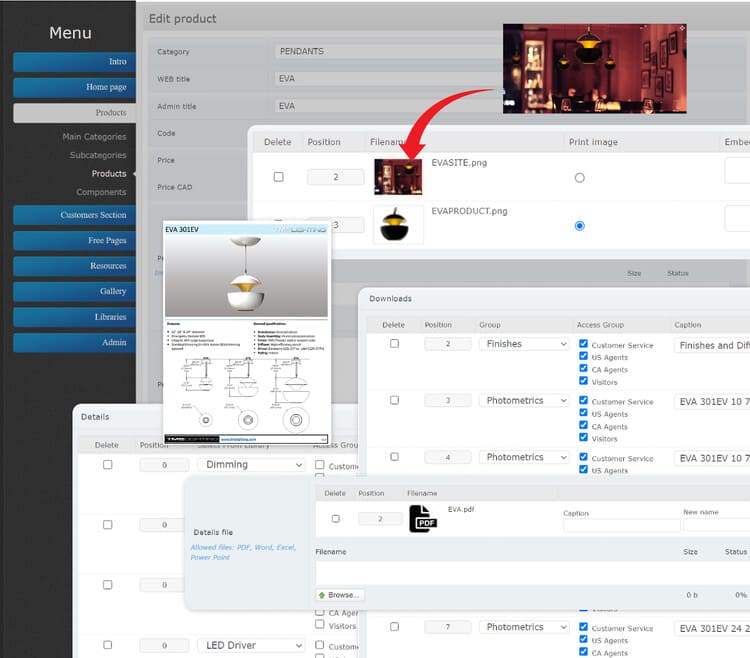Go to Home page in the menu

[x=74, y=87]
